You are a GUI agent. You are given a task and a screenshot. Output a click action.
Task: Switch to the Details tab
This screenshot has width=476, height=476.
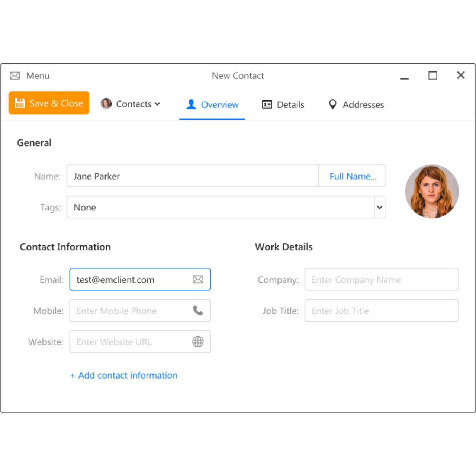click(x=290, y=104)
